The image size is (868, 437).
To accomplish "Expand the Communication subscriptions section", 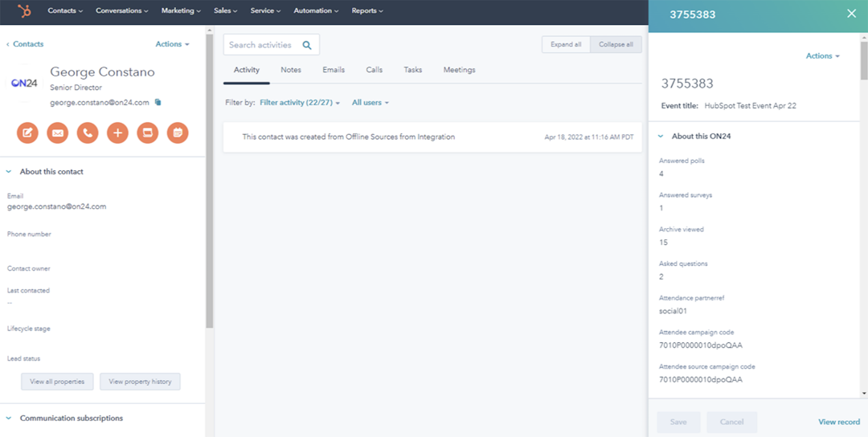I will [9, 419].
